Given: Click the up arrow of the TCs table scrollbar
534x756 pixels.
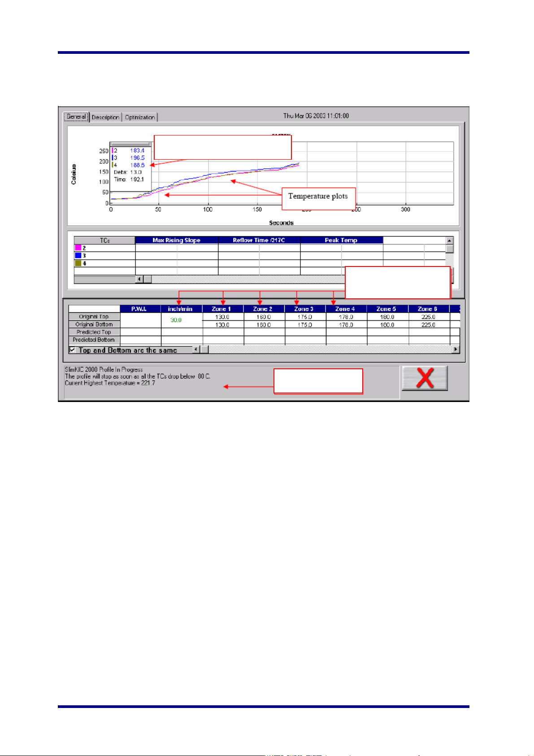Looking at the screenshot, I should [450, 240].
